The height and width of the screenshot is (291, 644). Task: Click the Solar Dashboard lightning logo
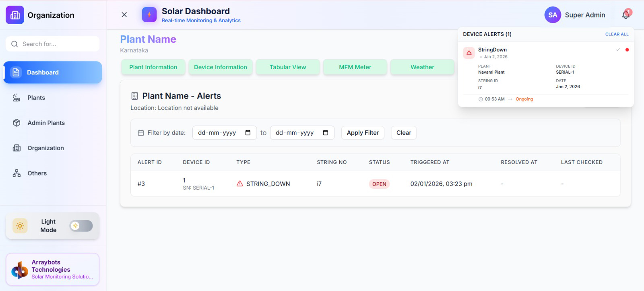149,15
